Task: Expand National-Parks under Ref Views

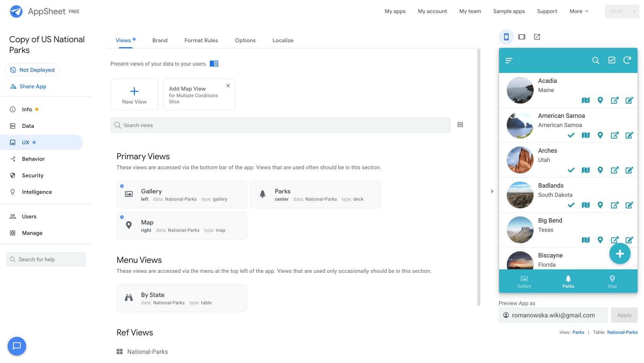Action: coord(142,351)
